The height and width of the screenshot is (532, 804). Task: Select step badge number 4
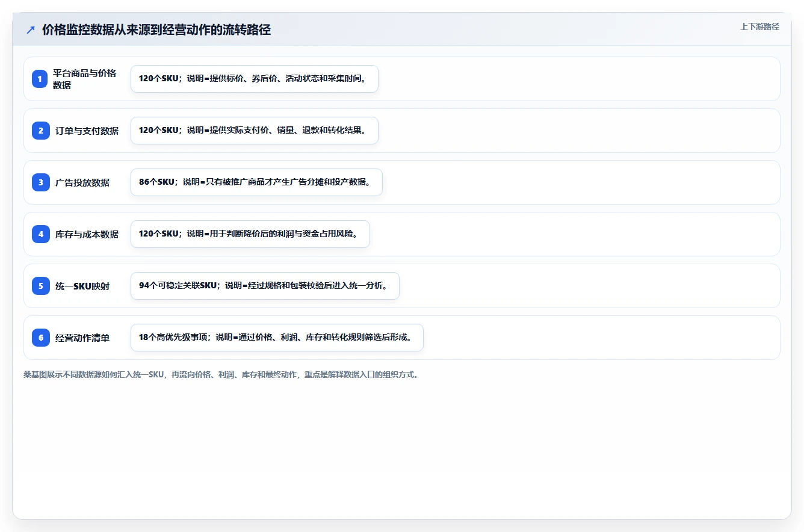pyautogui.click(x=40, y=234)
